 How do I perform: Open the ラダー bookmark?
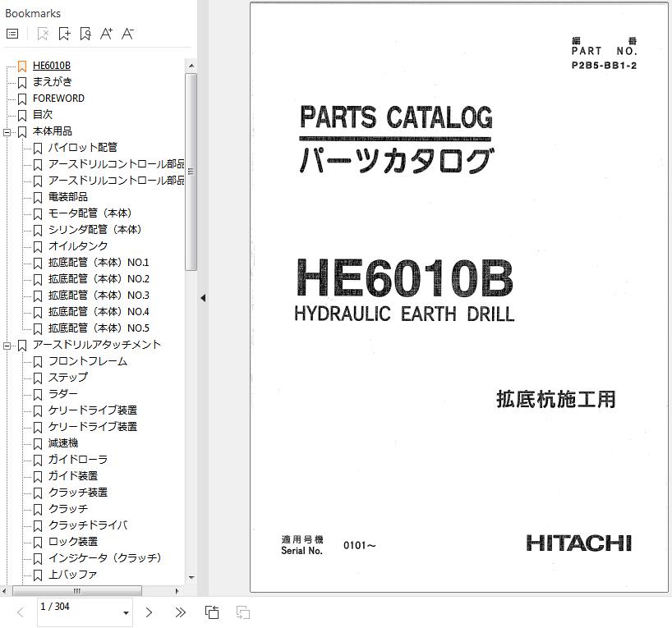tap(63, 394)
